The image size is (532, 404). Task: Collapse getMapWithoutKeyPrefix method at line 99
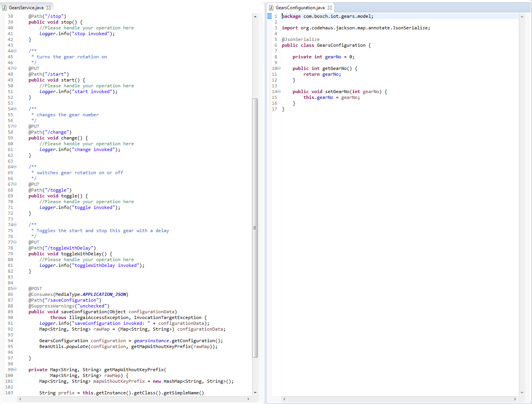[15, 370]
